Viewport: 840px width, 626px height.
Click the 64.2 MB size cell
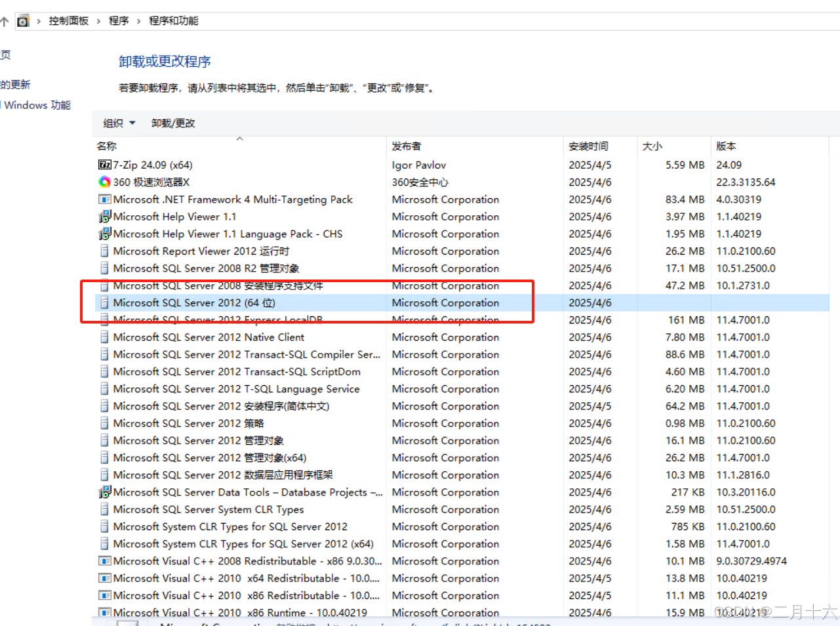(685, 406)
